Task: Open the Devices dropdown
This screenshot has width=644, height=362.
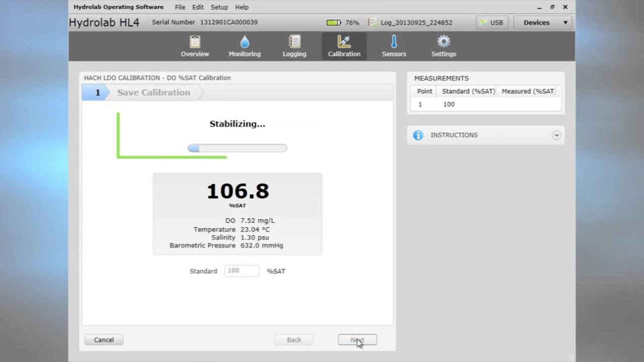Action: [543, 23]
